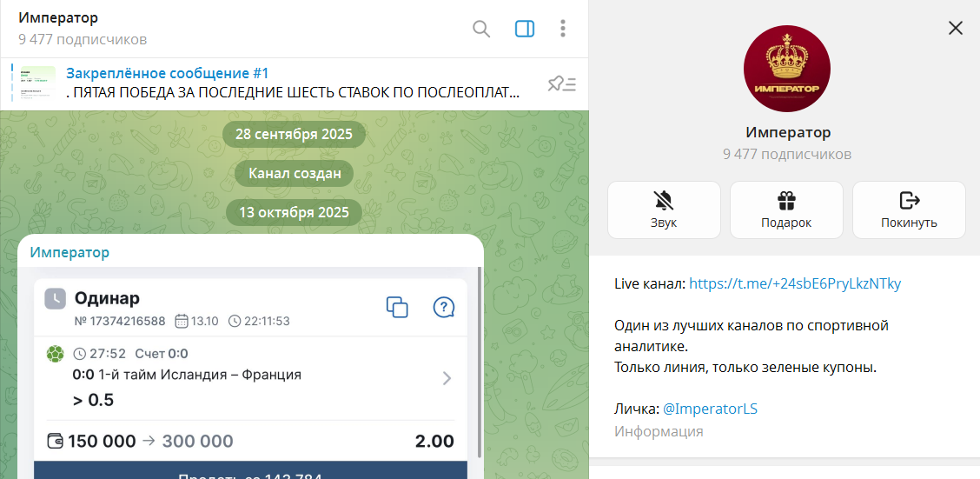Image resolution: width=980 pixels, height=479 pixels.
Task: Open the three-dot channel menu
Action: point(563,29)
